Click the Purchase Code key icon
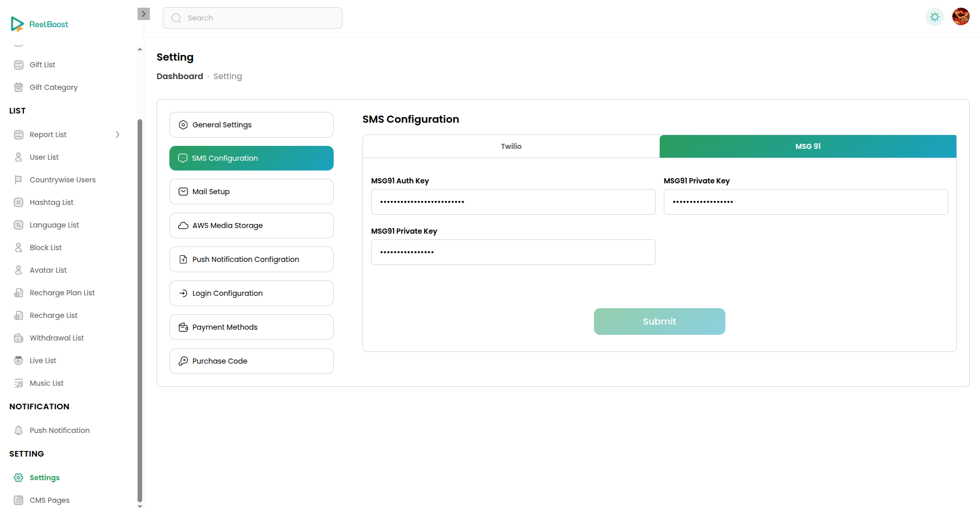Viewport: 980px width, 510px height. point(183,361)
